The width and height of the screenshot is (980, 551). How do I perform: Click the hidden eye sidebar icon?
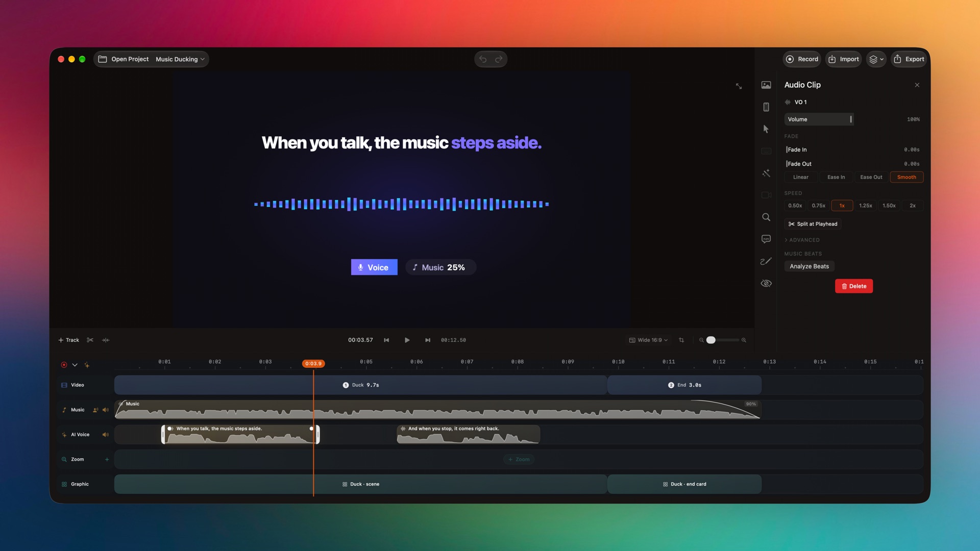click(x=766, y=283)
